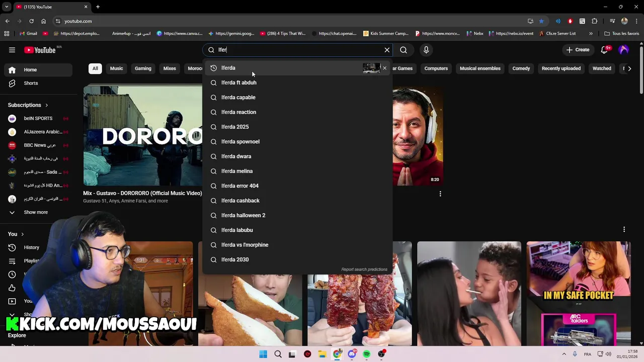Image resolution: width=644 pixels, height=362 pixels.
Task: Clear search text with the X icon
Action: click(x=387, y=50)
